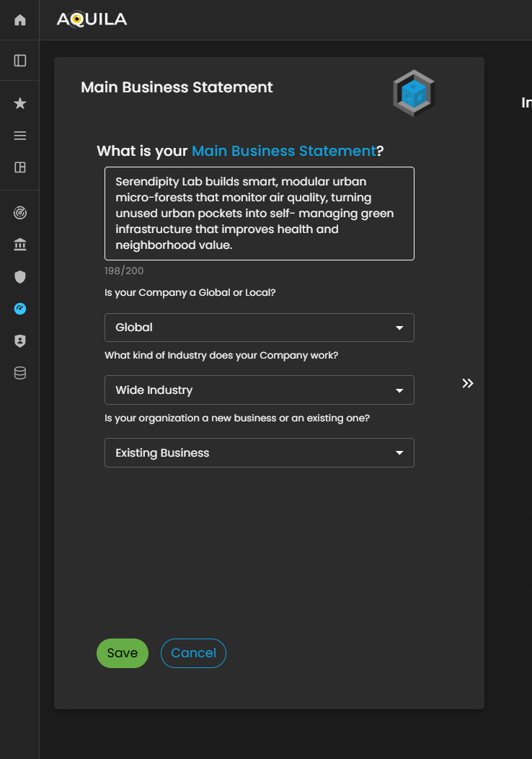The width and height of the screenshot is (532, 759).
Task: Open the dashboard grid layout icon
Action: click(20, 167)
